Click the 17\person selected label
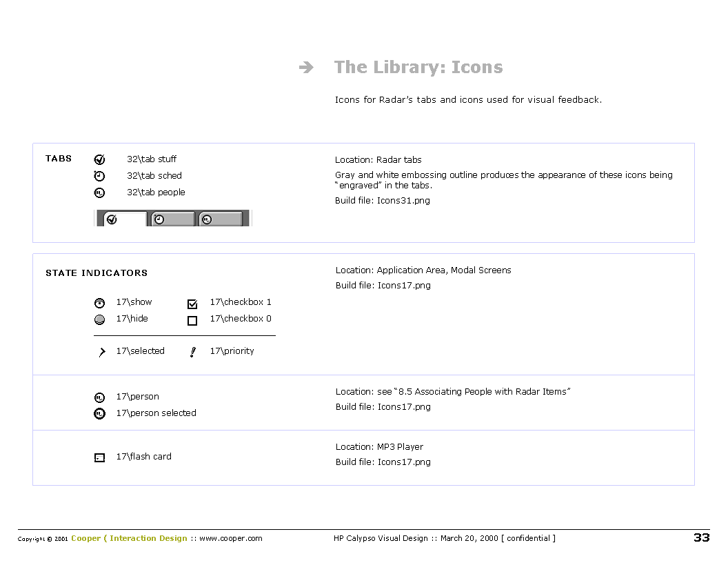Screen dimensions: 728x563 (x=156, y=413)
